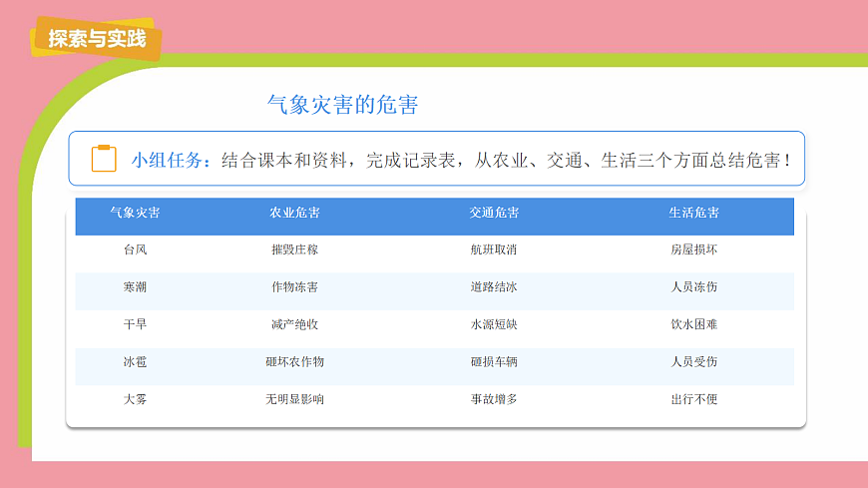The width and height of the screenshot is (868, 488).
Task: Click the 无明显影响 cell in 大雾 row
Action: [294, 399]
